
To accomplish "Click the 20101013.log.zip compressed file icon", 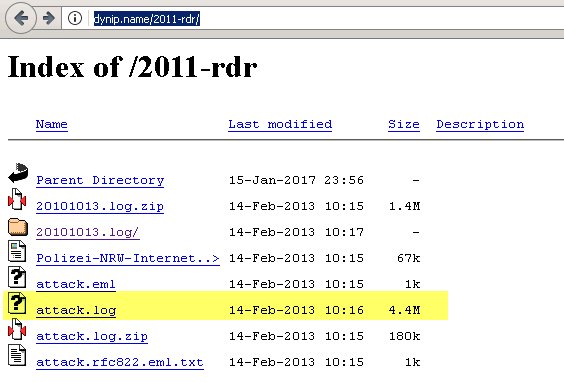I will 17,199.
